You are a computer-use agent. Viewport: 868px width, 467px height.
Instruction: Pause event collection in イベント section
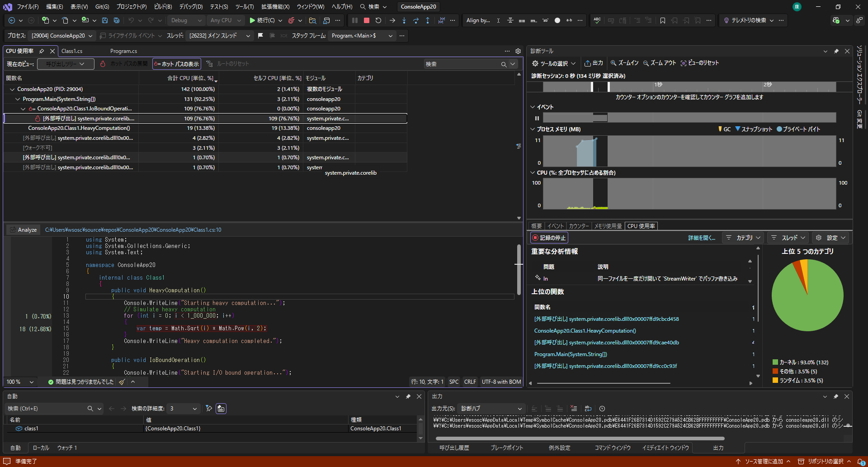(x=537, y=118)
